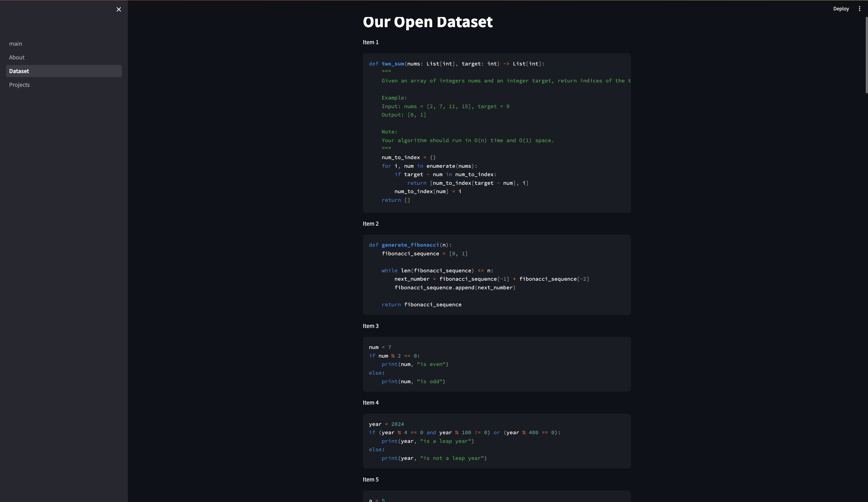This screenshot has height=502, width=868.
Task: Click the "is not a leap year" line
Action: [x=434, y=458]
